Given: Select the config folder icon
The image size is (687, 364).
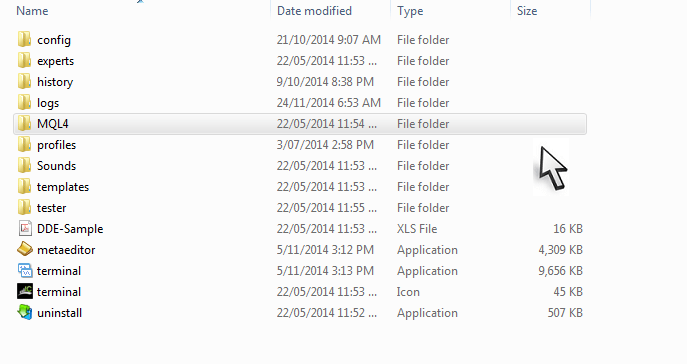Looking at the screenshot, I should point(25,39).
